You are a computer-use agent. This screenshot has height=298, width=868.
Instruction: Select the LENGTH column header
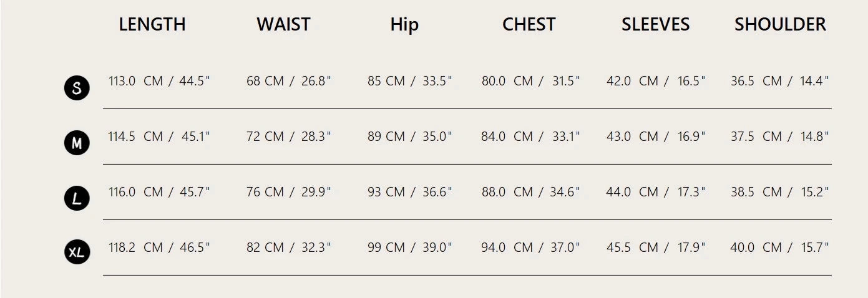coord(152,24)
